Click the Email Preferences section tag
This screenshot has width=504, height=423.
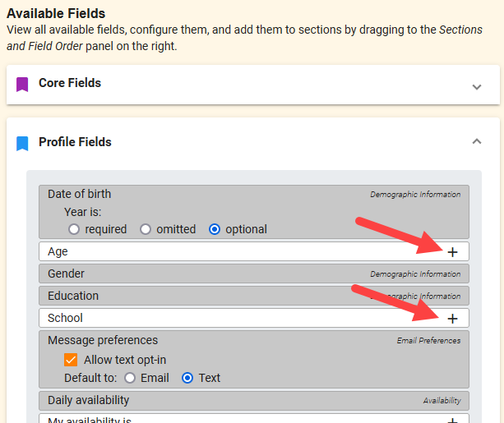pyautogui.click(x=428, y=341)
